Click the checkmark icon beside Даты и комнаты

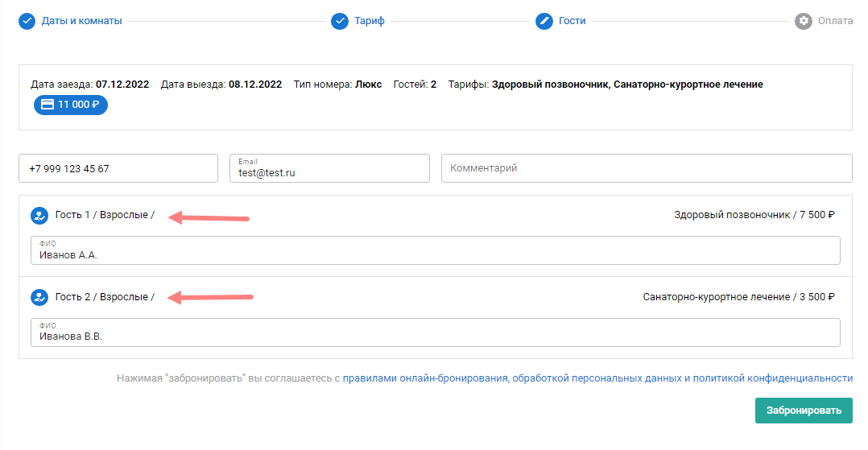[x=27, y=22]
